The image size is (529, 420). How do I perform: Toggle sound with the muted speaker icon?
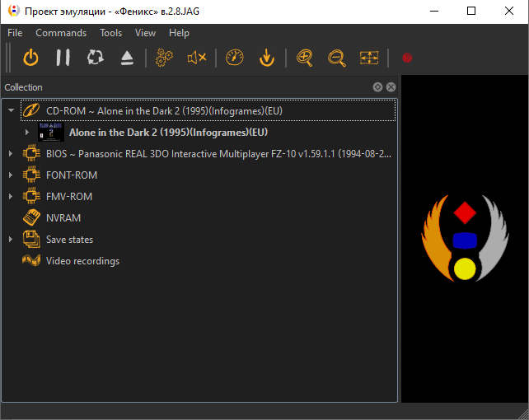[x=197, y=58]
